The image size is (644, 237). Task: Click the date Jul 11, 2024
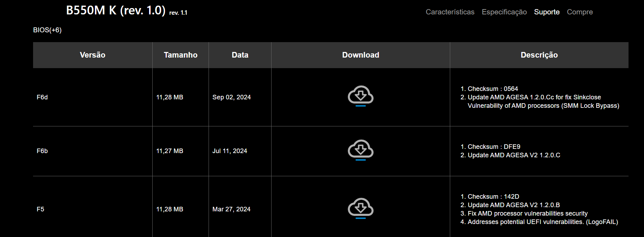coord(230,151)
